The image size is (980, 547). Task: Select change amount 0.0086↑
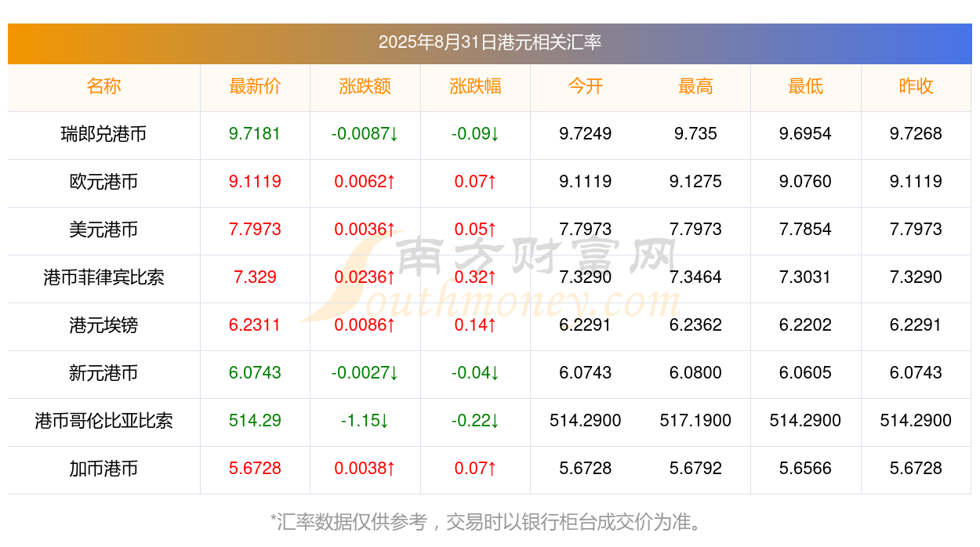coord(365,325)
